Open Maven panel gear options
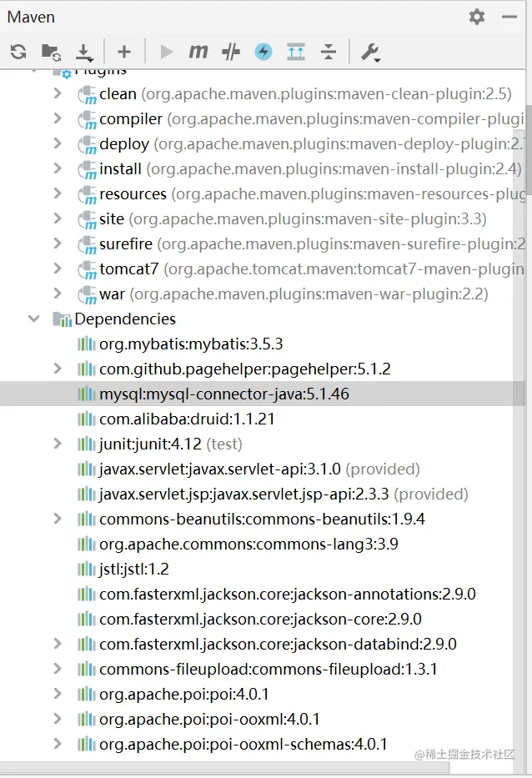 click(x=477, y=17)
